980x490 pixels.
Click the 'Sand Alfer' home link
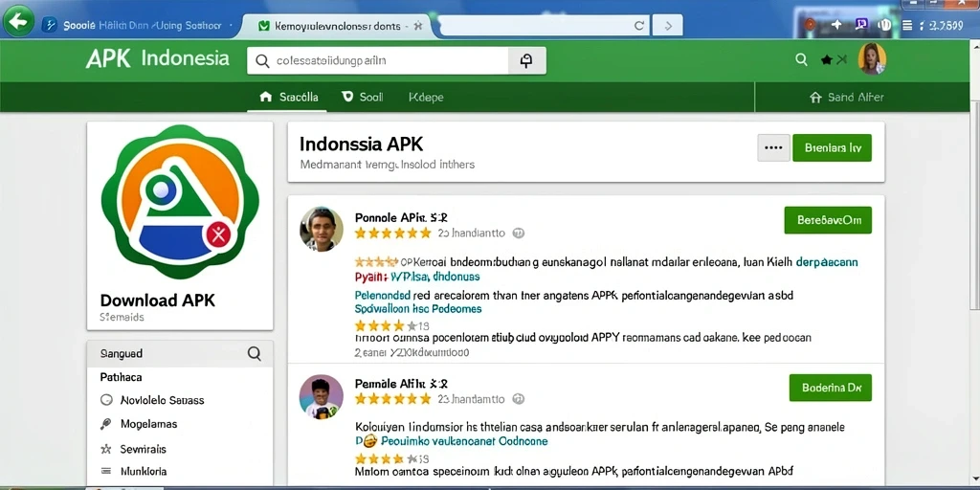(846, 97)
